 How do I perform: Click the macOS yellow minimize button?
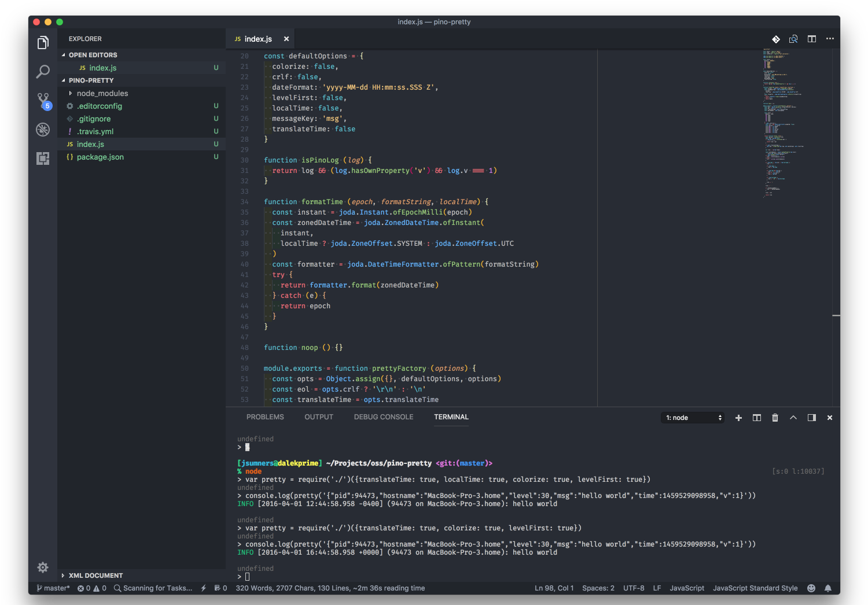coord(48,22)
